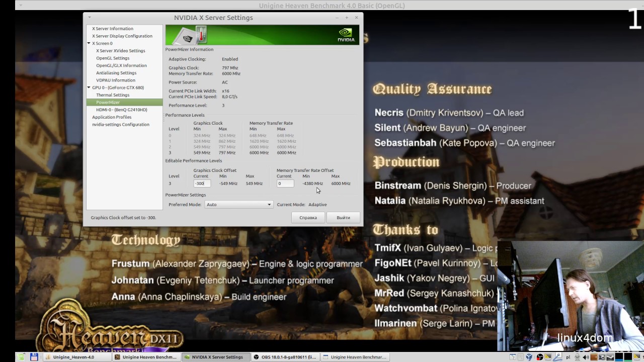Open VDPAU Information page
644x362 pixels.
click(x=116, y=80)
